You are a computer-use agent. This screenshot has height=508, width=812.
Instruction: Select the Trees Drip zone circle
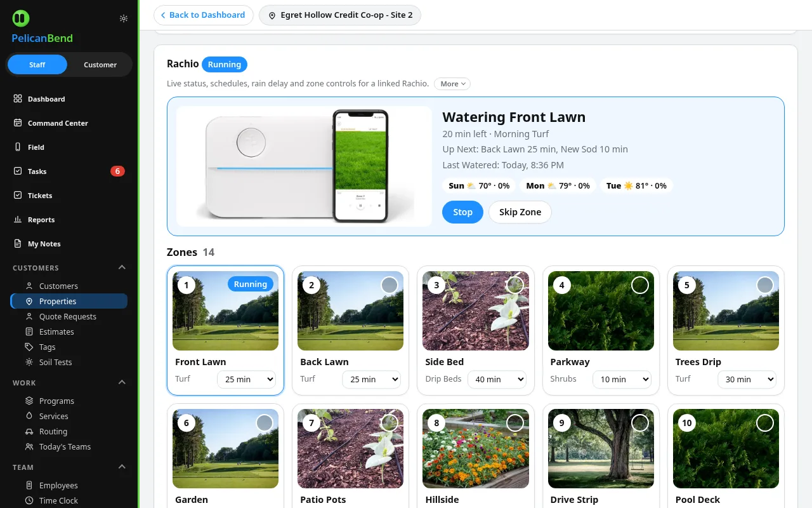[x=765, y=285]
